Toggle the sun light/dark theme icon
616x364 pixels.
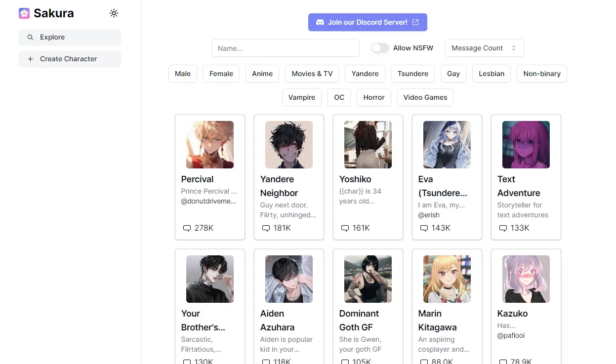coord(114,13)
